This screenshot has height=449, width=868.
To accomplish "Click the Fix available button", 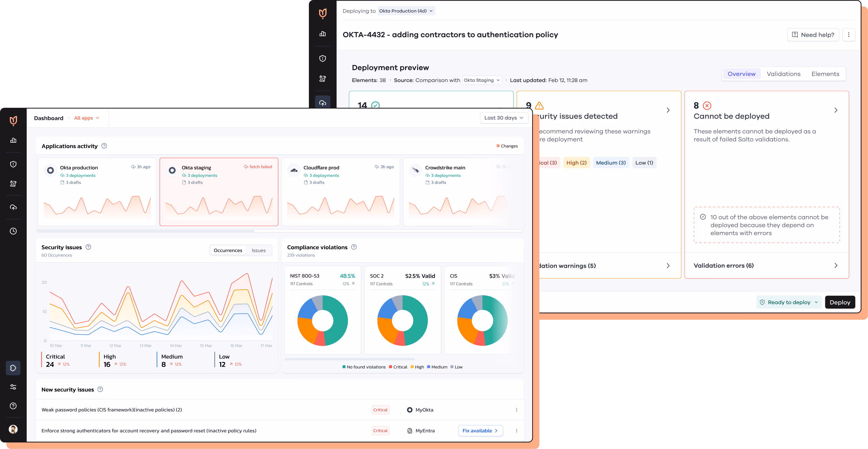I will click(480, 431).
